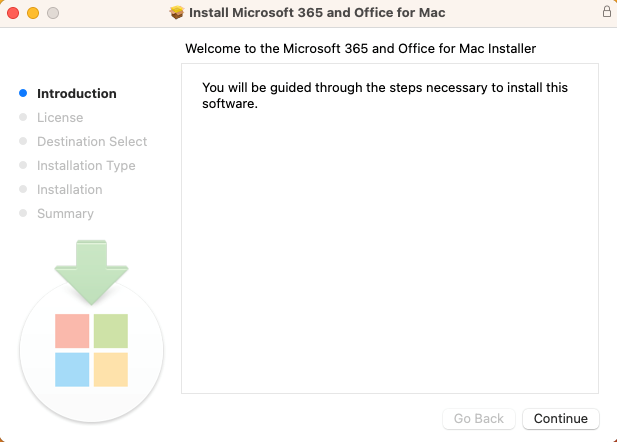Select the License step in sidebar
Screen dimensions: 617x442
60,118
